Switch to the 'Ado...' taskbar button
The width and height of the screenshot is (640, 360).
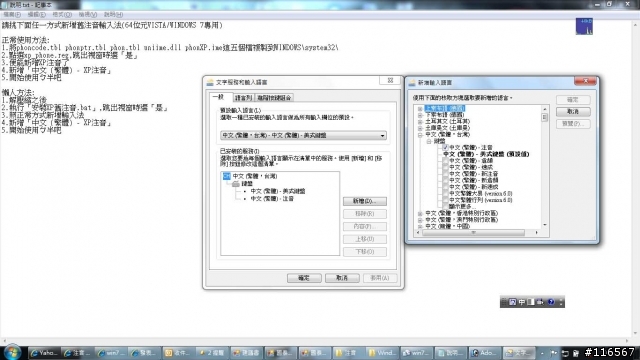click(484, 353)
